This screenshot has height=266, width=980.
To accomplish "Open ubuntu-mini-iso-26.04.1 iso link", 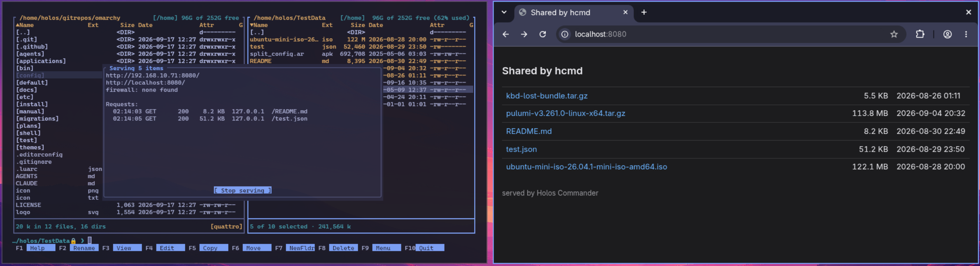I will (587, 167).
